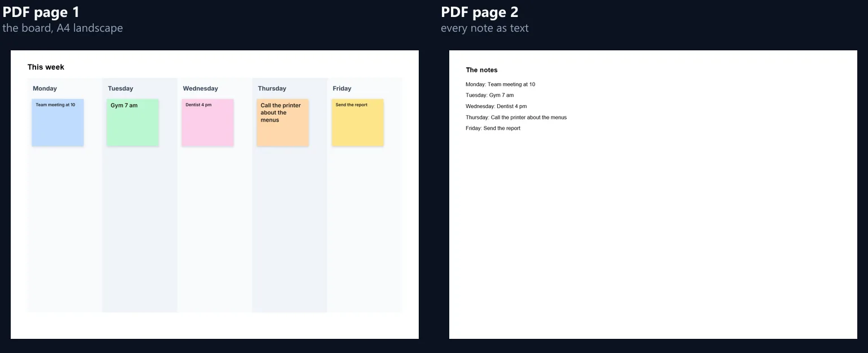The image size is (868, 353).
Task: Click the This week board title
Action: coord(46,67)
